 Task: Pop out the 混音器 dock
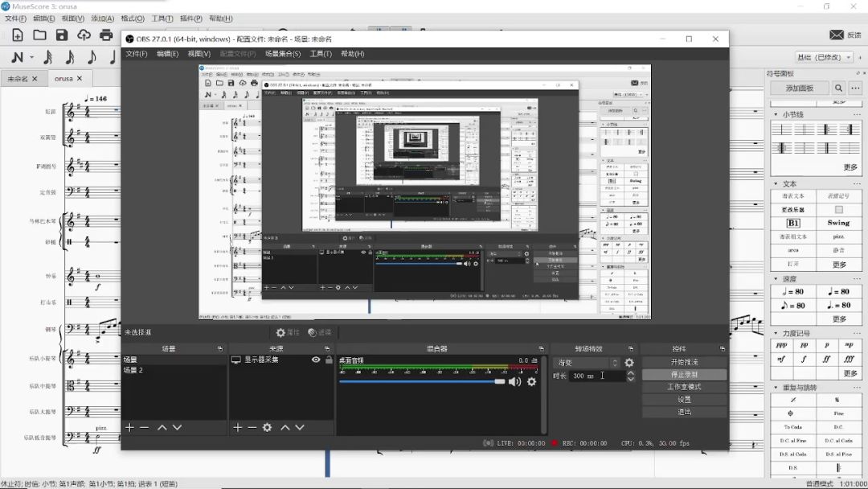pos(542,349)
